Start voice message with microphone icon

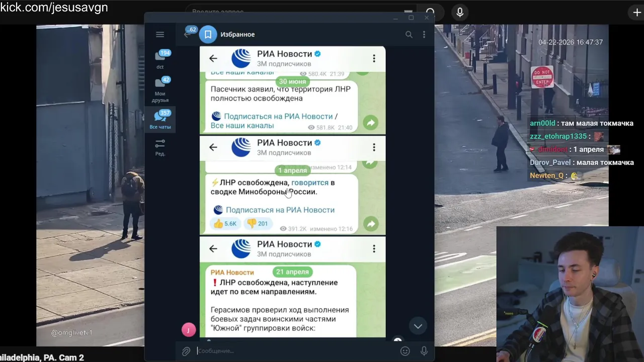click(424, 351)
